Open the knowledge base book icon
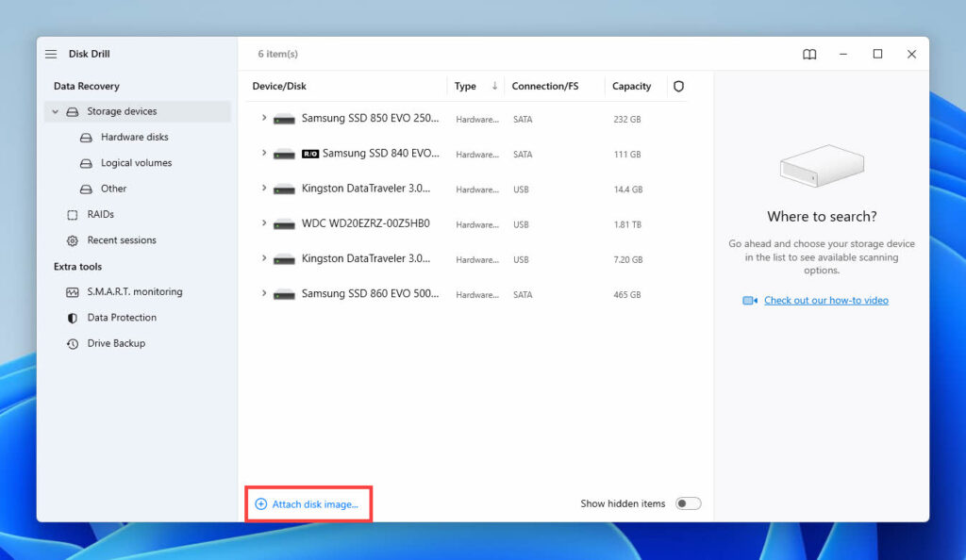 [809, 54]
